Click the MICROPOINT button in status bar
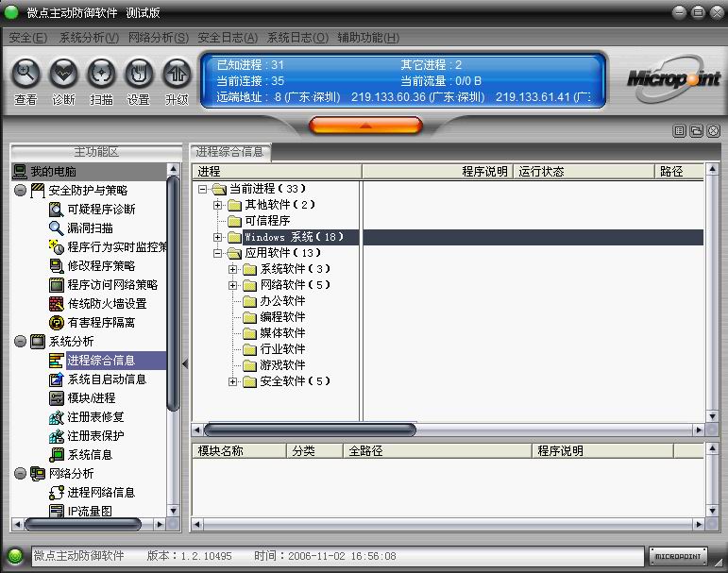This screenshot has height=573, width=728. [678, 556]
